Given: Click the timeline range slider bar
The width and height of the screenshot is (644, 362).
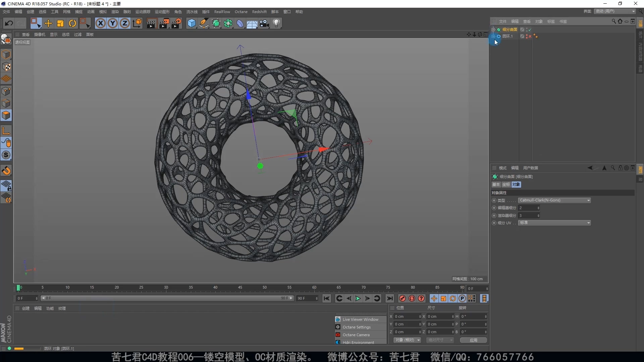Looking at the screenshot, I should (x=167, y=298).
